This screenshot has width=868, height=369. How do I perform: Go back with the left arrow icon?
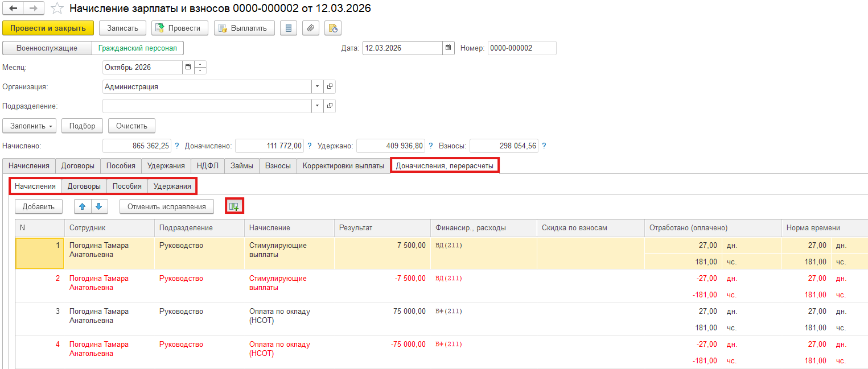(x=13, y=9)
